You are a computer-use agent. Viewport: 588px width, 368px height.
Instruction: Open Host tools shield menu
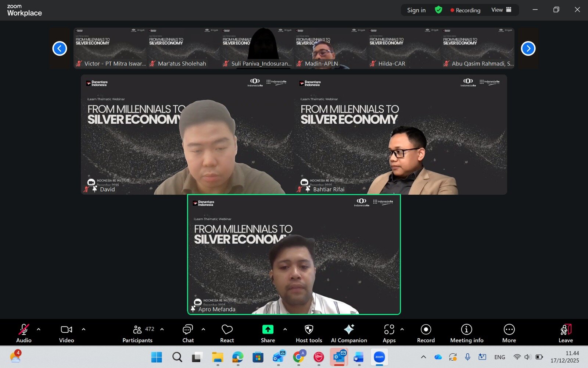[309, 333]
